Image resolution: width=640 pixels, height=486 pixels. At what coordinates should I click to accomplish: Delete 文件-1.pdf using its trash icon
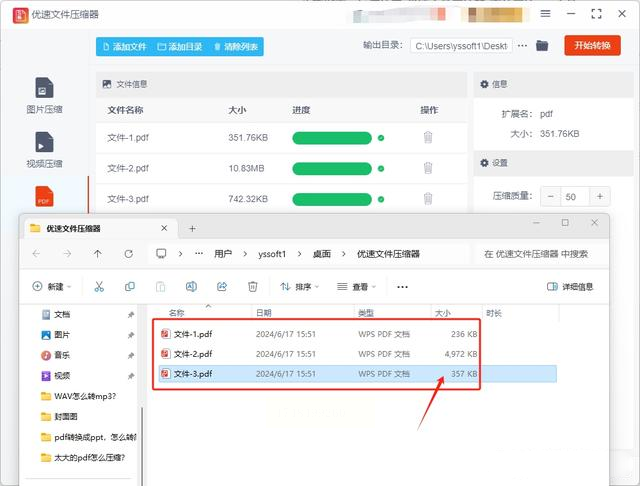(x=428, y=138)
